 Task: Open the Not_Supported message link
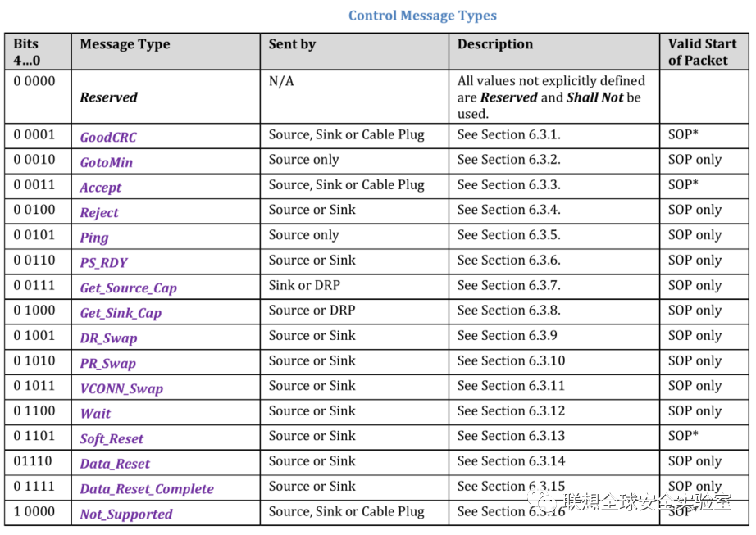(126, 515)
